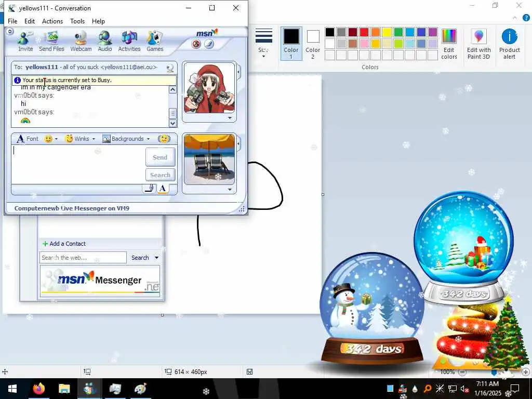Click the Search link next to web search
The width and height of the screenshot is (532, 399).
(x=140, y=258)
